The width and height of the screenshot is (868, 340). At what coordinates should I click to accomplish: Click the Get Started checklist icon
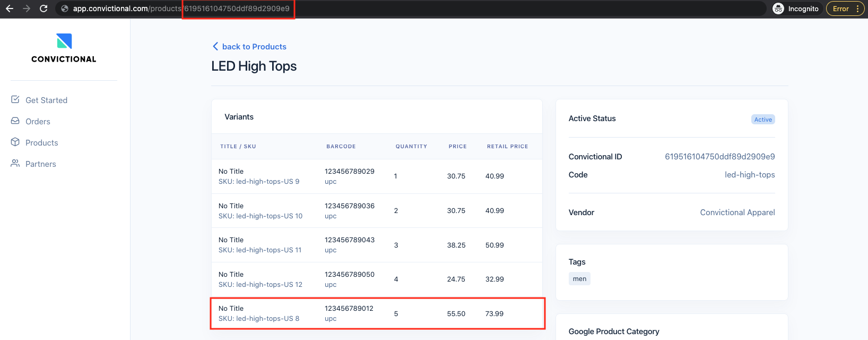[15, 99]
